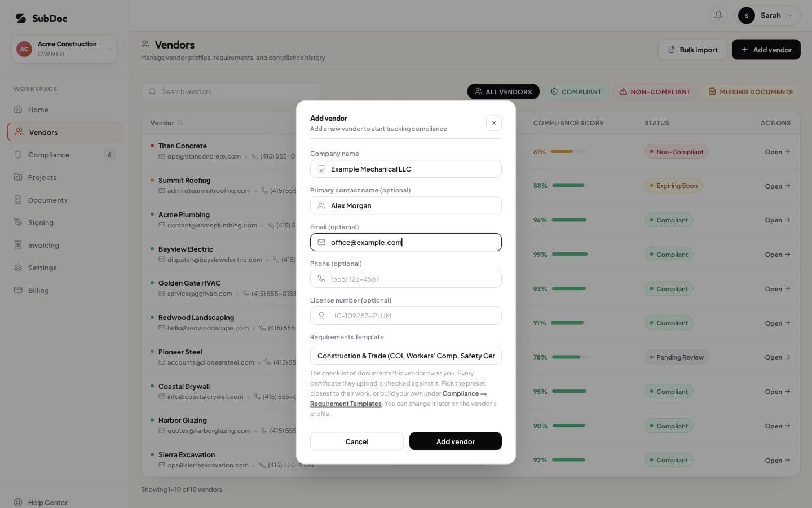Click the Search vendors box

click(x=231, y=91)
